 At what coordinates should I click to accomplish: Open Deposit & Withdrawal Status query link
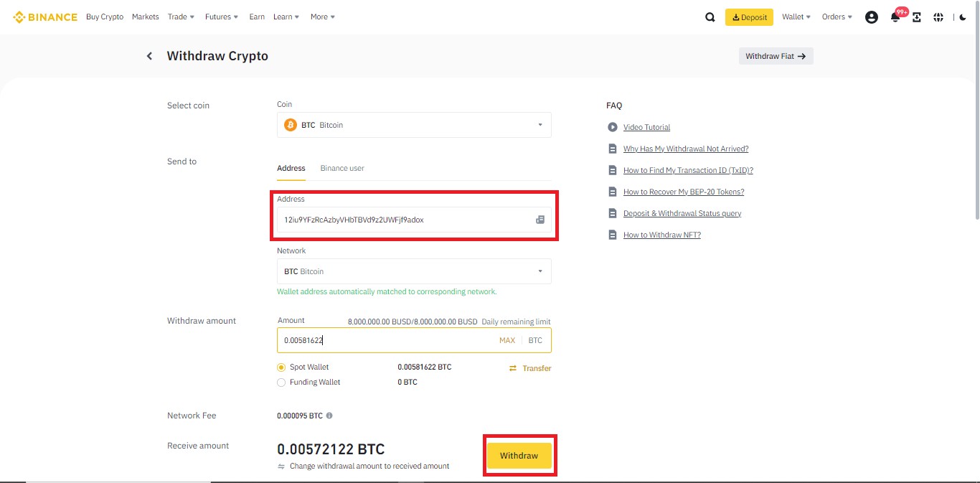click(x=682, y=213)
